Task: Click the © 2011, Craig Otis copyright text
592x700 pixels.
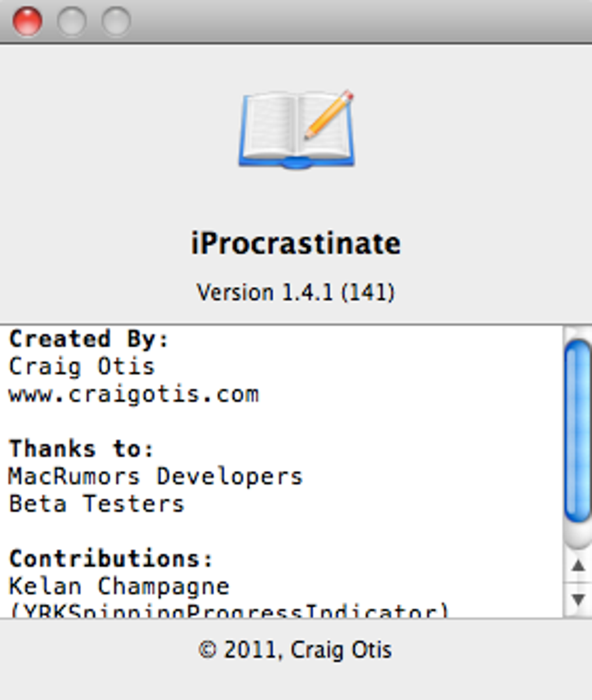Action: pyautogui.click(x=295, y=650)
